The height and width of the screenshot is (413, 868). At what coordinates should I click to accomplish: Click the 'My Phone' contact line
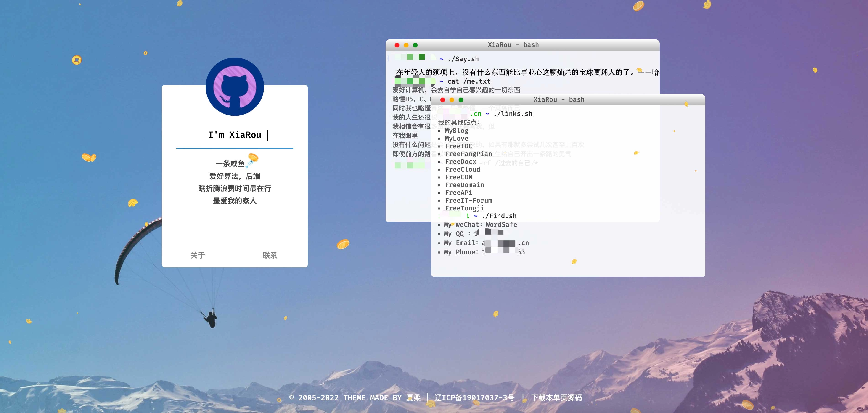pos(484,252)
